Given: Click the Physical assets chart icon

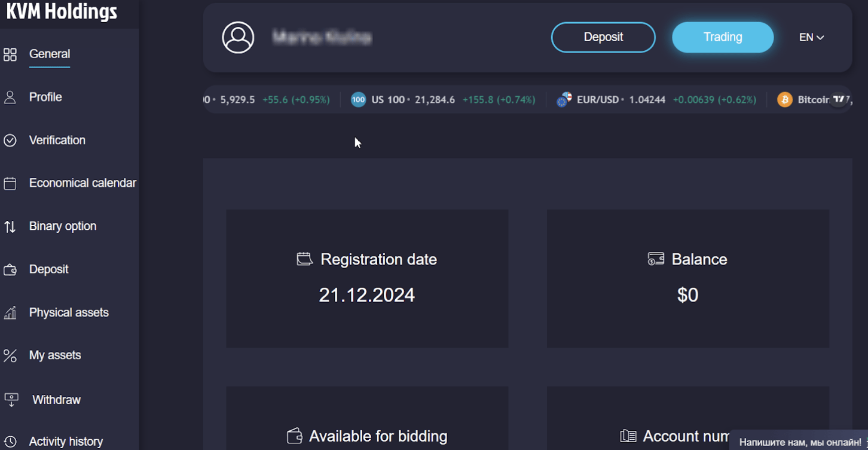Looking at the screenshot, I should tap(10, 313).
